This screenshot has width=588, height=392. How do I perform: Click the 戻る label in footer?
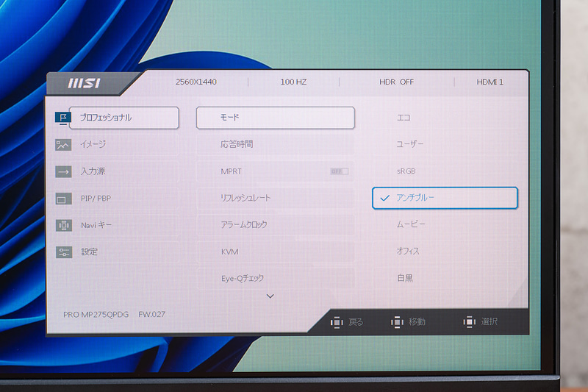coord(356,322)
